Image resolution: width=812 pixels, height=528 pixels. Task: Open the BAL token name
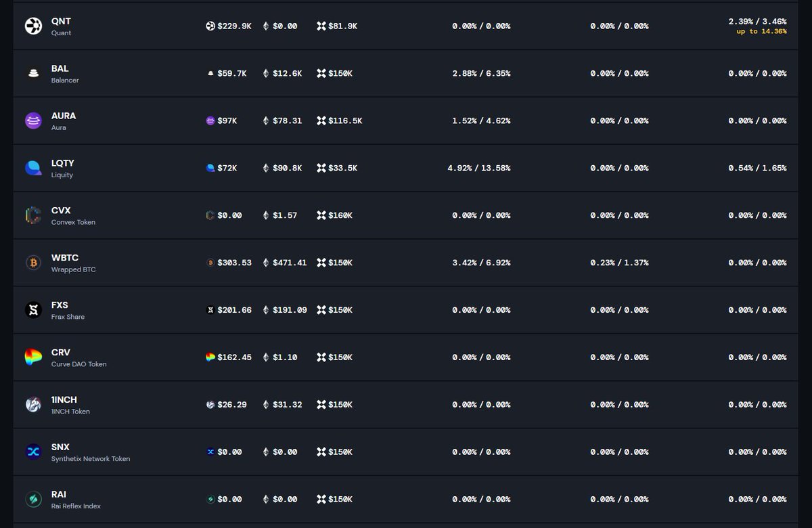[60, 68]
